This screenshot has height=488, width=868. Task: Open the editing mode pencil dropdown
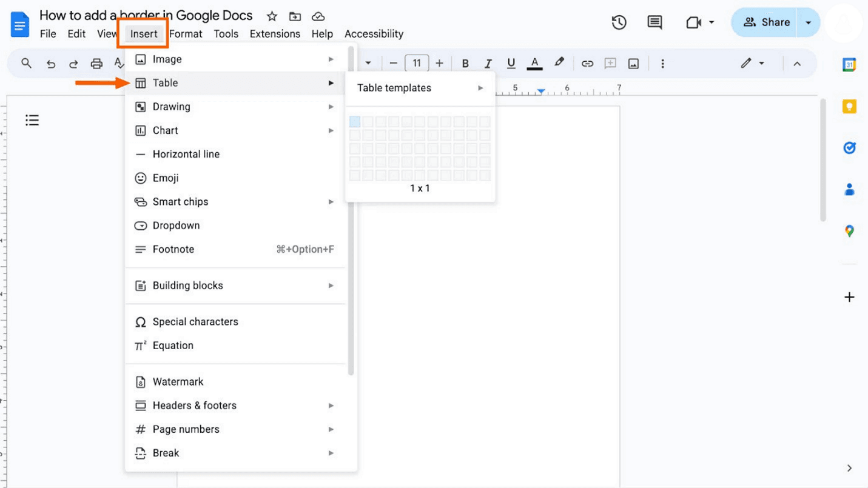pyautogui.click(x=752, y=63)
